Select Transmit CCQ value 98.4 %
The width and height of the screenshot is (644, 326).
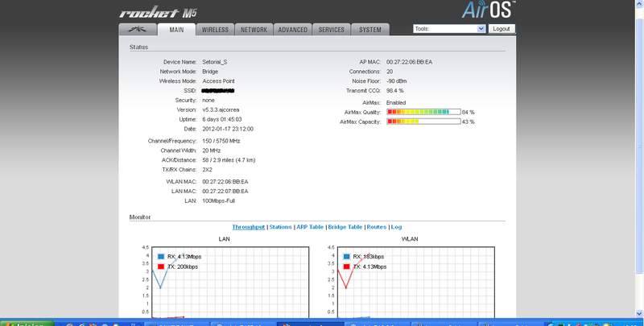point(394,91)
